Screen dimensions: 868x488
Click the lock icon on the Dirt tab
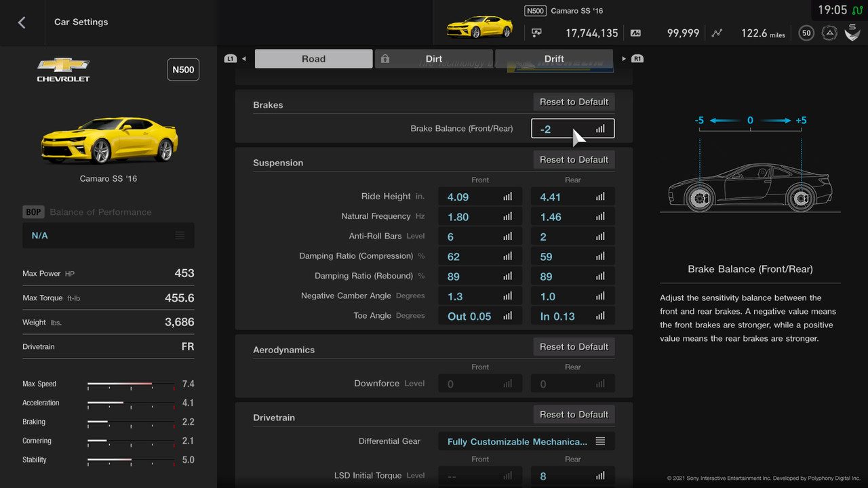385,59
